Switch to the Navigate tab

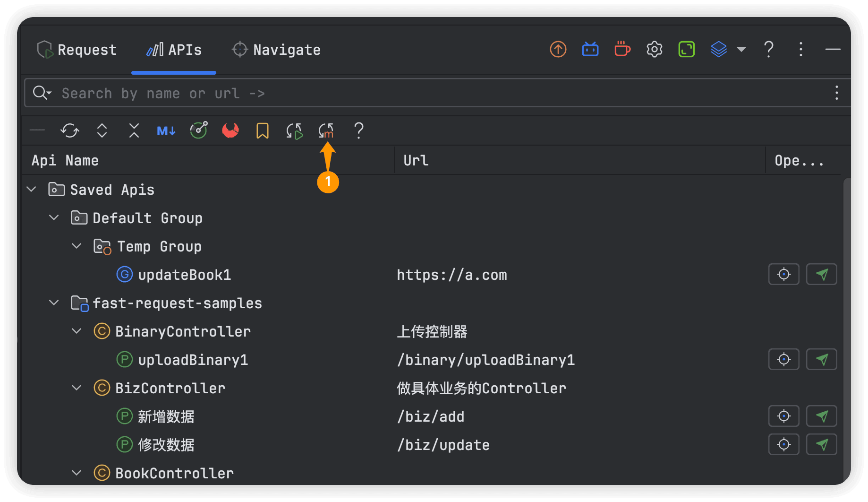tap(276, 50)
